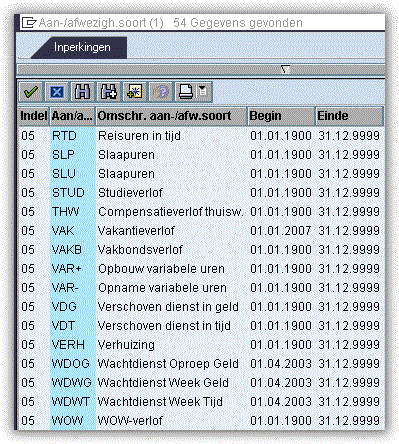The width and height of the screenshot is (399, 444).
Task: Pick the WDWG code
Action: [72, 383]
